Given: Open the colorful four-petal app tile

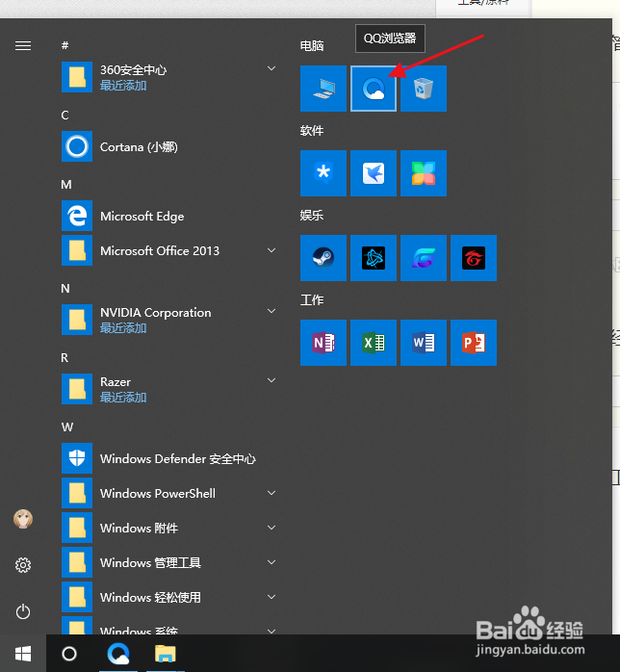Looking at the screenshot, I should click(x=424, y=173).
